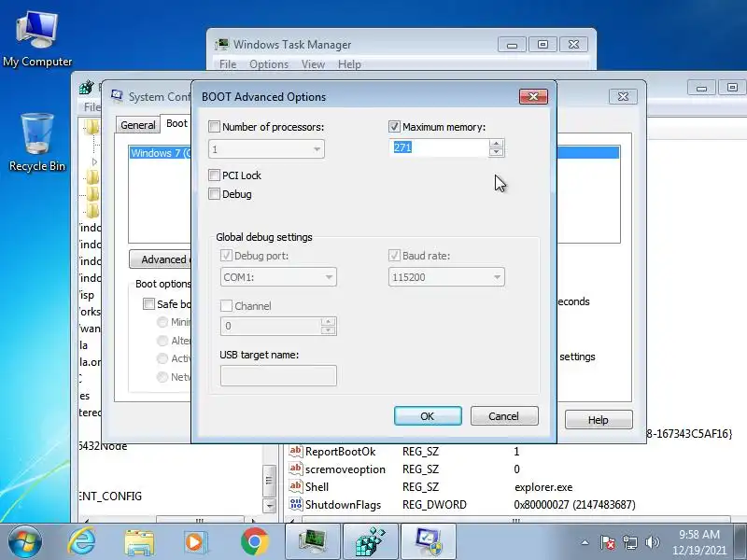Click Help button in System Configuration
The width and height of the screenshot is (747, 560).
tap(599, 420)
